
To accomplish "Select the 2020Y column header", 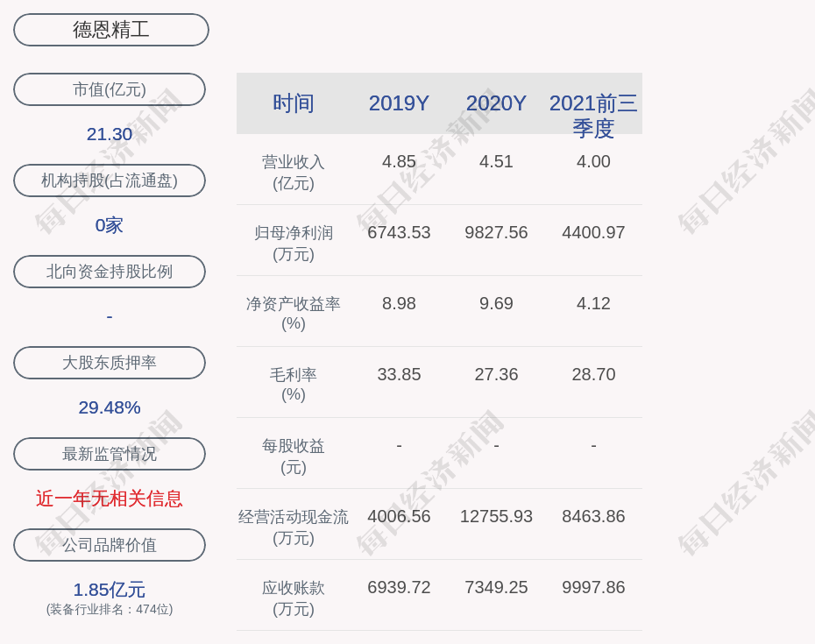I will 496,103.
